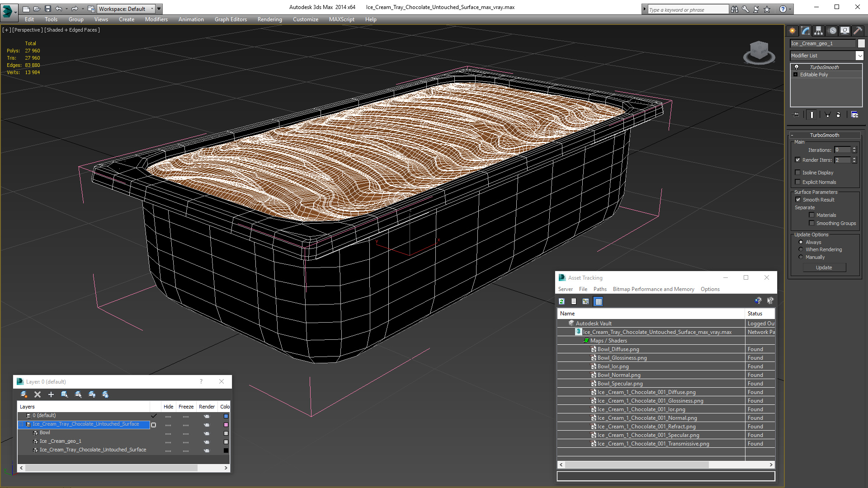Click Configure Modifier Sets icon
This screenshot has height=488, width=868.
click(x=854, y=115)
